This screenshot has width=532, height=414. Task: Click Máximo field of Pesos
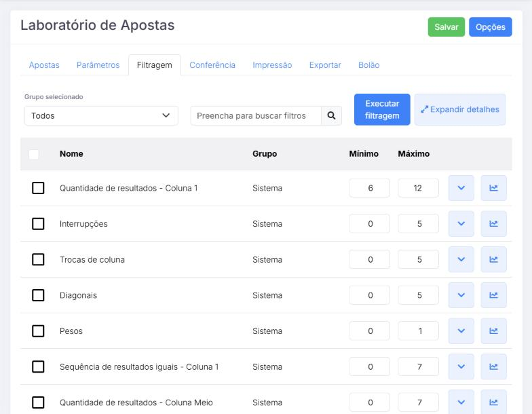(x=418, y=331)
